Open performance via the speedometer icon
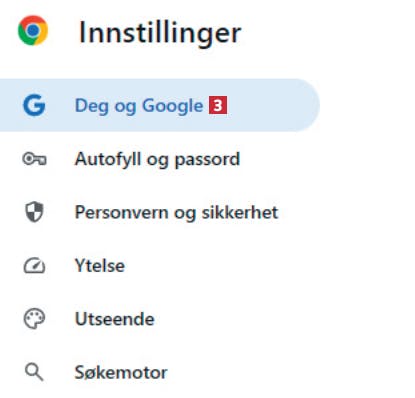415x398 pixels. (34, 266)
